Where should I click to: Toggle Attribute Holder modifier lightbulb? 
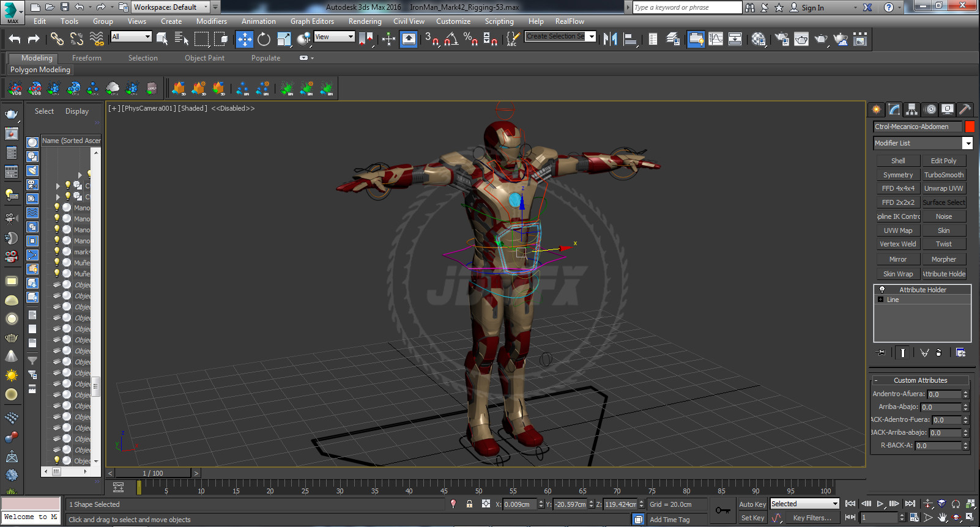(x=882, y=290)
